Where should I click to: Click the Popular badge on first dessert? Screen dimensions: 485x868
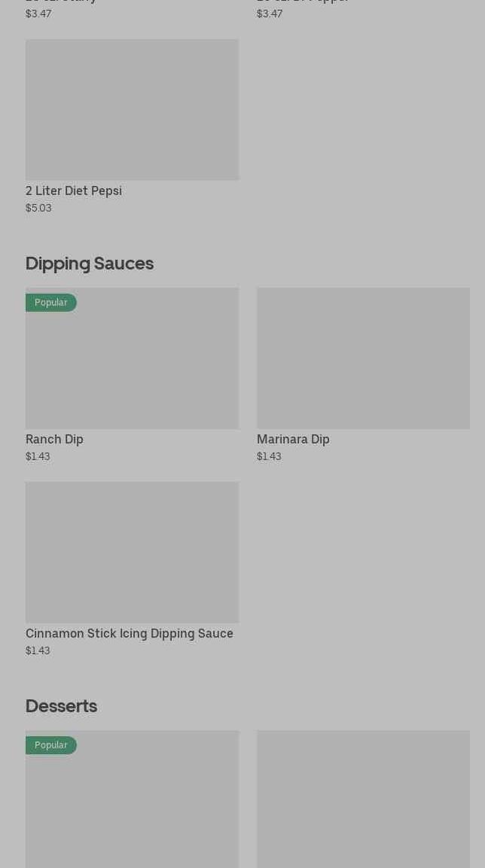click(x=51, y=745)
